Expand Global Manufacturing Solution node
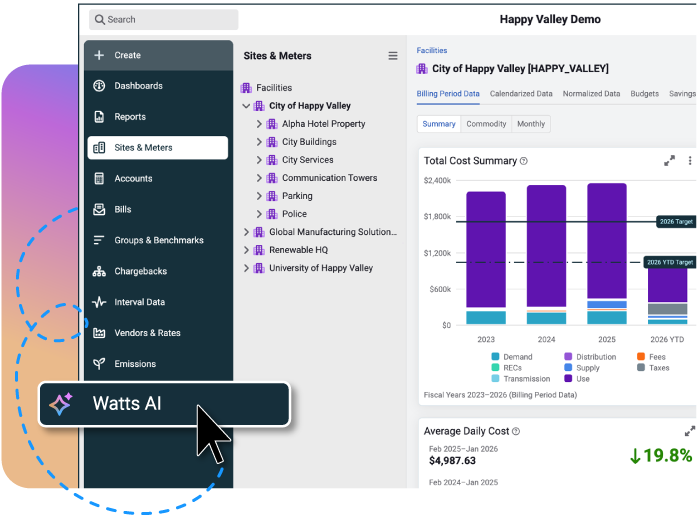Viewport: 700px width, 518px height. pyautogui.click(x=246, y=232)
